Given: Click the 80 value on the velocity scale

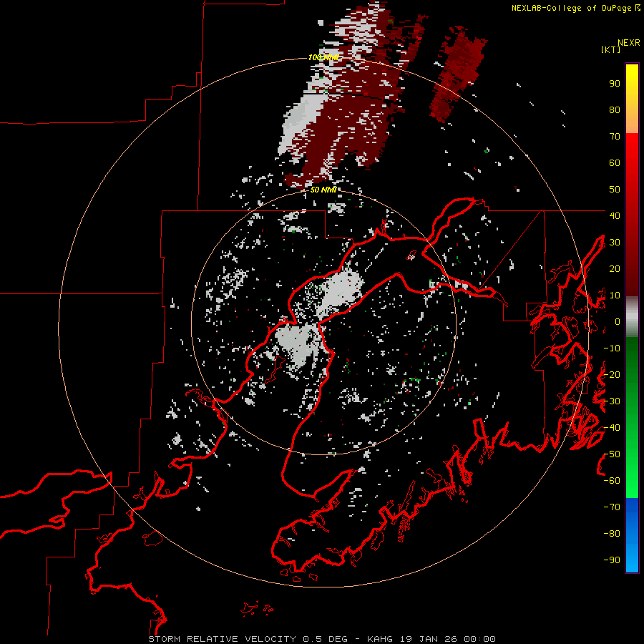Looking at the screenshot, I should point(615,110).
